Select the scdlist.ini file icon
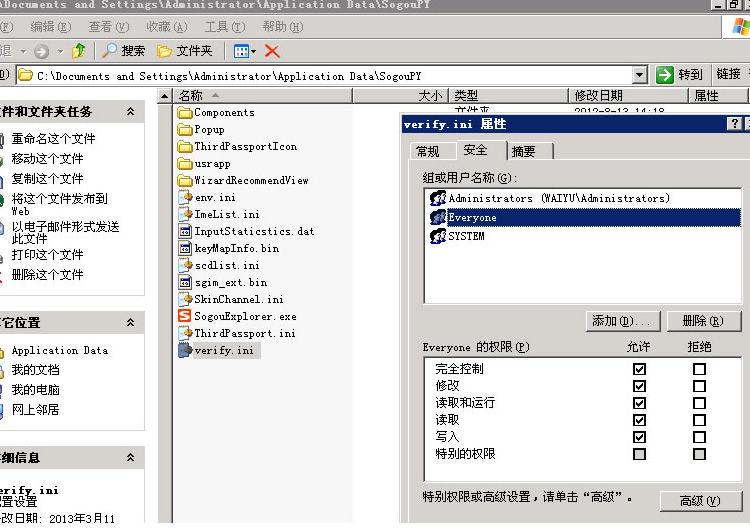 click(x=185, y=265)
